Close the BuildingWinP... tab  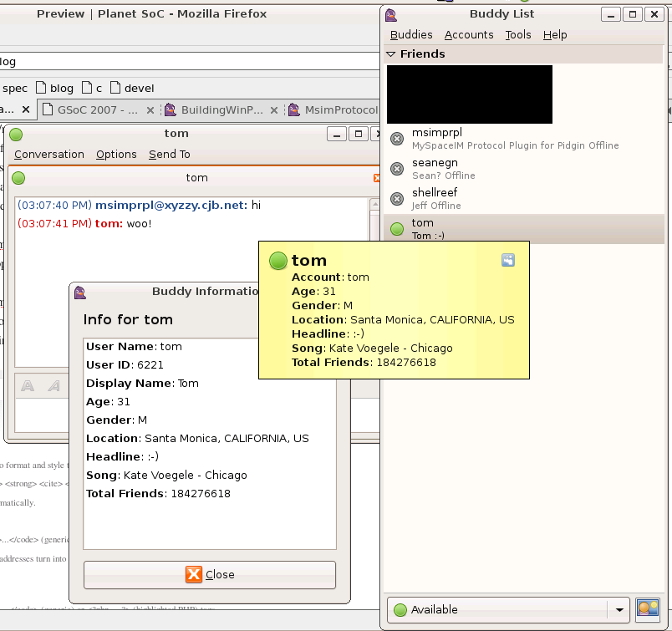pyautogui.click(x=274, y=110)
